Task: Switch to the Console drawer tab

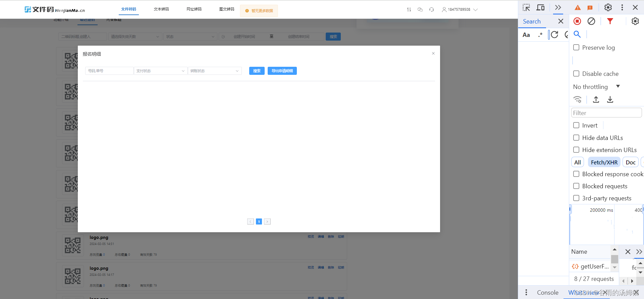Action: tap(548, 293)
